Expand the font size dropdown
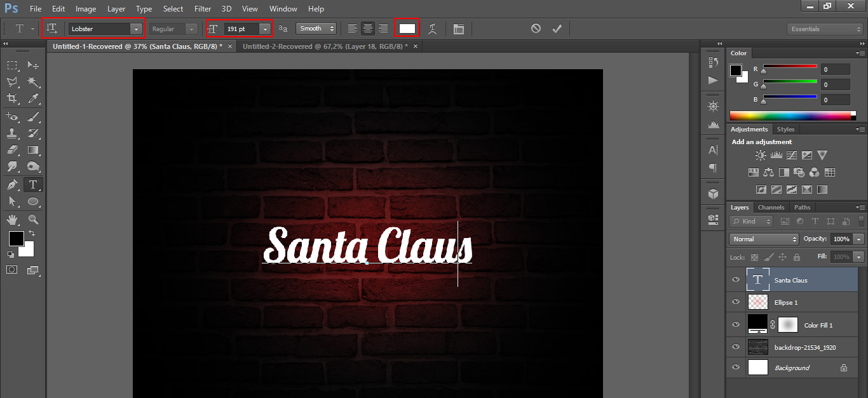The image size is (868, 398). pyautogui.click(x=265, y=29)
